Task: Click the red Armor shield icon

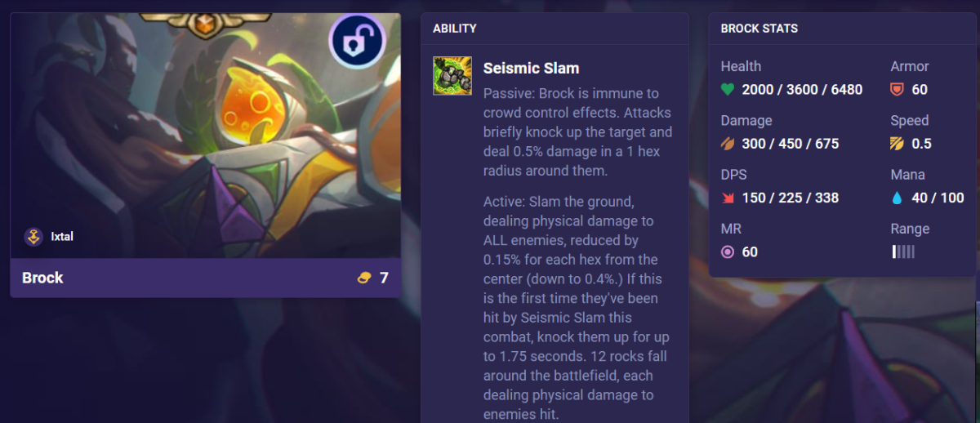Action: (x=898, y=90)
